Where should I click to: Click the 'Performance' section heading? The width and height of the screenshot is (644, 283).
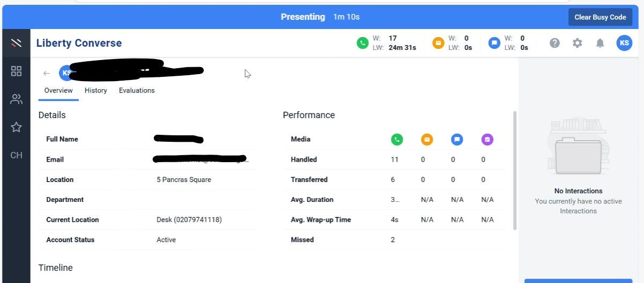click(309, 115)
